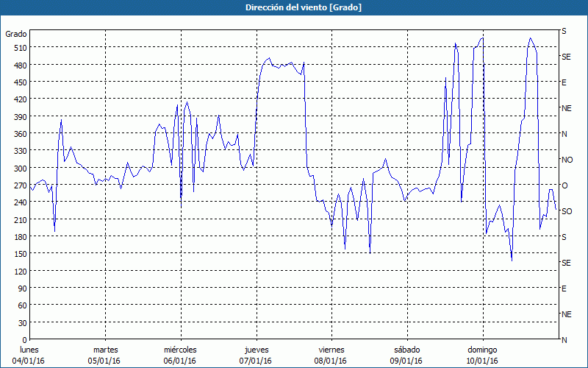Image resolution: width=588 pixels, height=368 pixels.
Task: Click the 30 value on the y-axis
Action: click(21, 323)
